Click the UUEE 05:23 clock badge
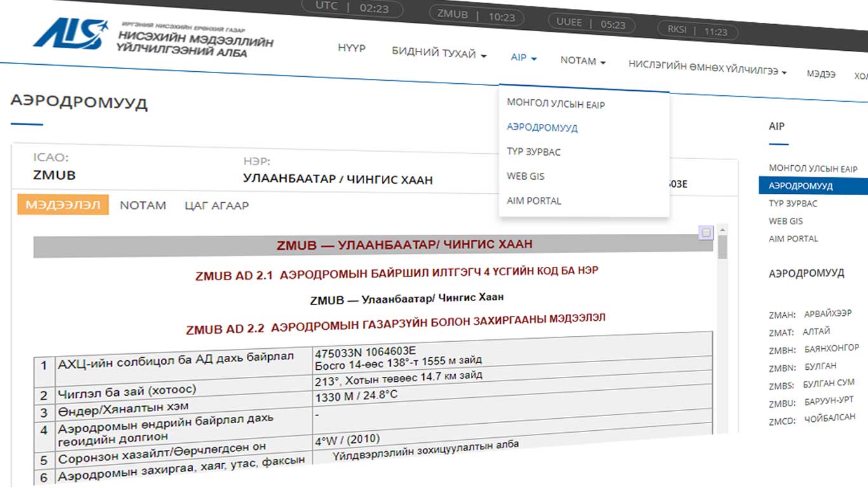Viewport: 868px width, 488px height. click(591, 24)
